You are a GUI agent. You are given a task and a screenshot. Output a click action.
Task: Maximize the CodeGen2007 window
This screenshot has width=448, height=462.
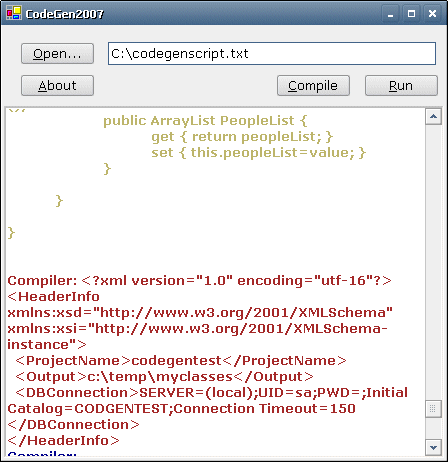pos(411,14)
